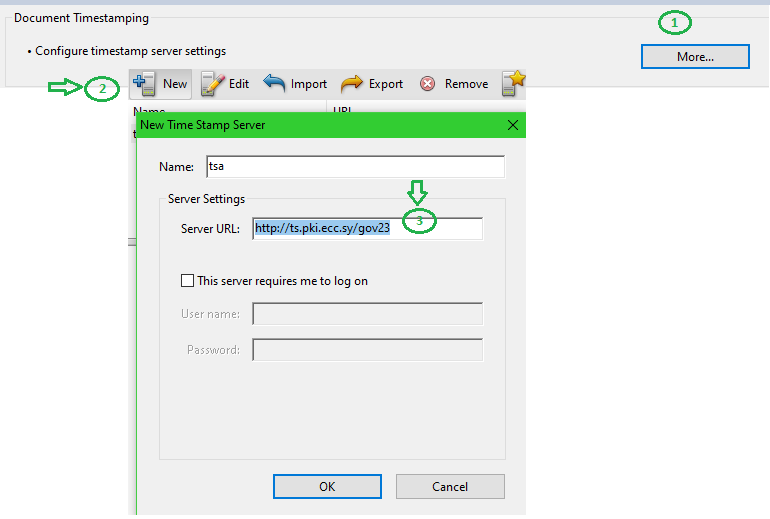The height and width of the screenshot is (519, 770).
Task: Close the New Time Stamp Server dialog
Action: 513,125
